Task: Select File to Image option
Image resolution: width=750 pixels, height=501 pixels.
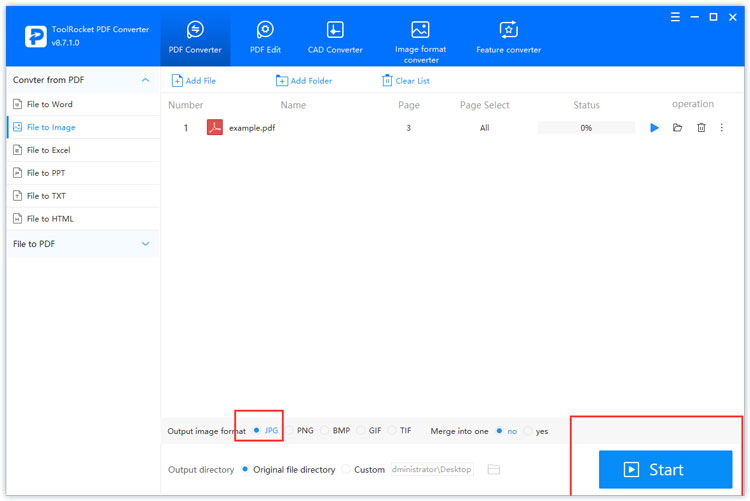Action: (84, 127)
